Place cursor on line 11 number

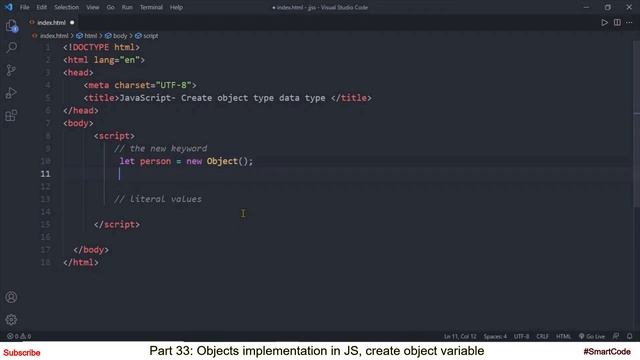coord(46,174)
